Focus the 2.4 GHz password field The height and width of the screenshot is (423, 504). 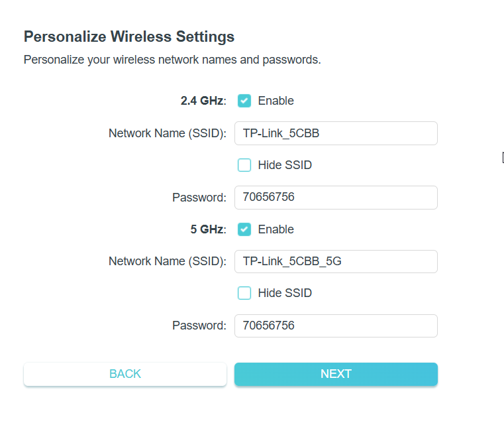tap(336, 198)
